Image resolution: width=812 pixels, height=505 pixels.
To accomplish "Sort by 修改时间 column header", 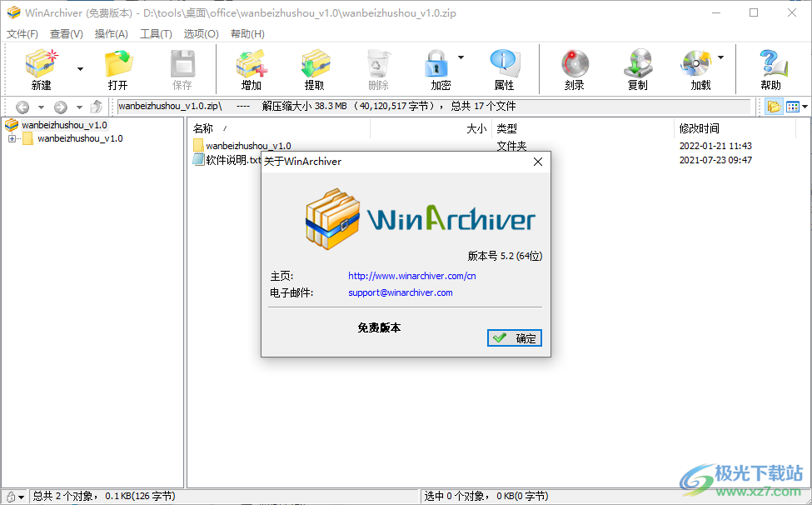I will 699,128.
